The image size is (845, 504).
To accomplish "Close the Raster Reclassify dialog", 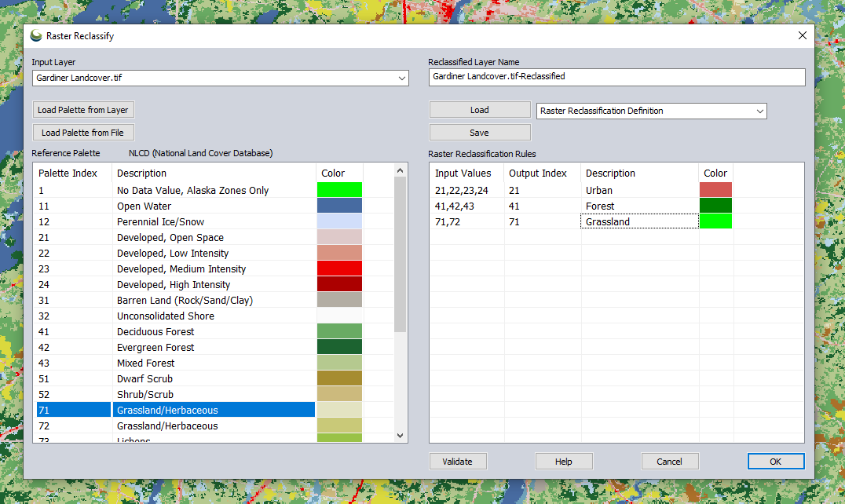I will pos(802,35).
